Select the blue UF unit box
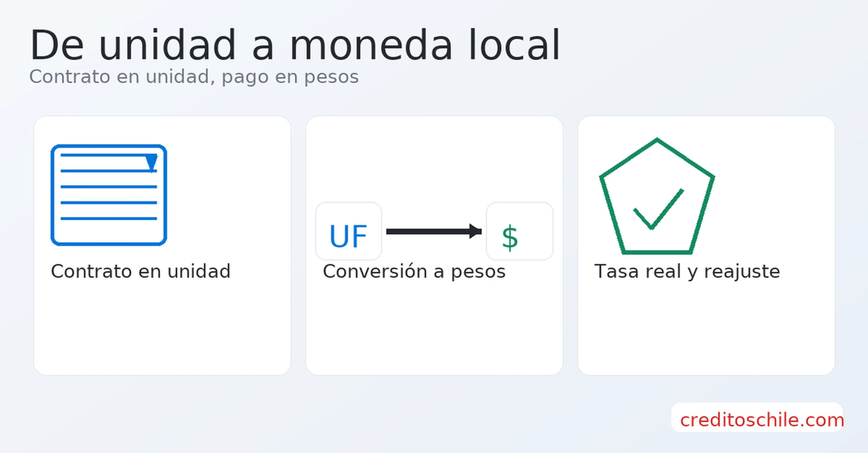 tap(348, 231)
